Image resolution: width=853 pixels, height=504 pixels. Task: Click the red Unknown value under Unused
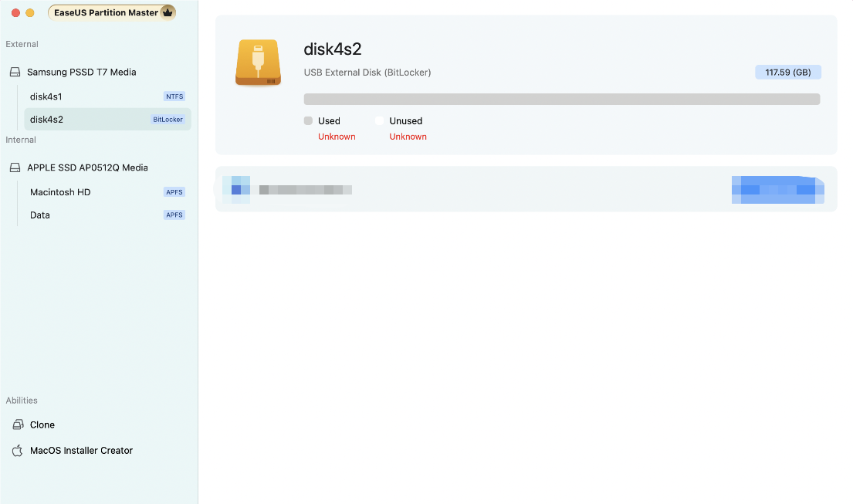point(408,137)
